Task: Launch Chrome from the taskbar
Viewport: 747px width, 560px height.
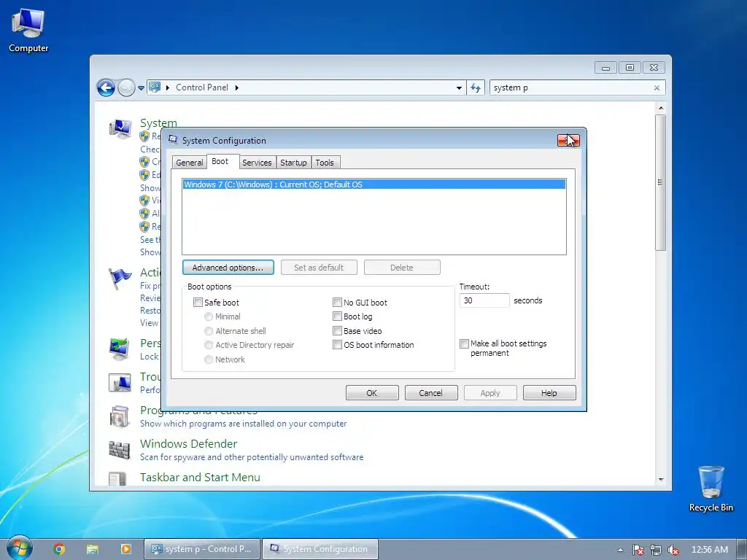Action: point(59,549)
